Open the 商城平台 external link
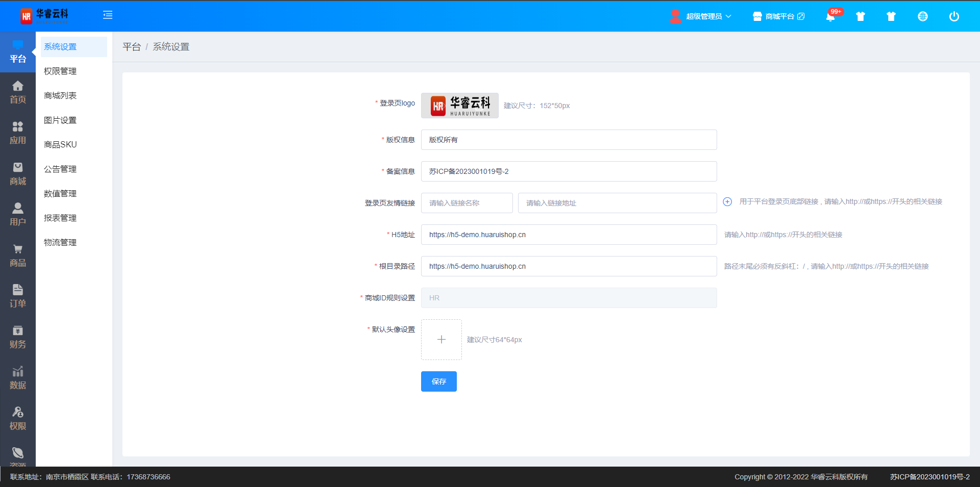The height and width of the screenshot is (487, 980). tap(779, 16)
